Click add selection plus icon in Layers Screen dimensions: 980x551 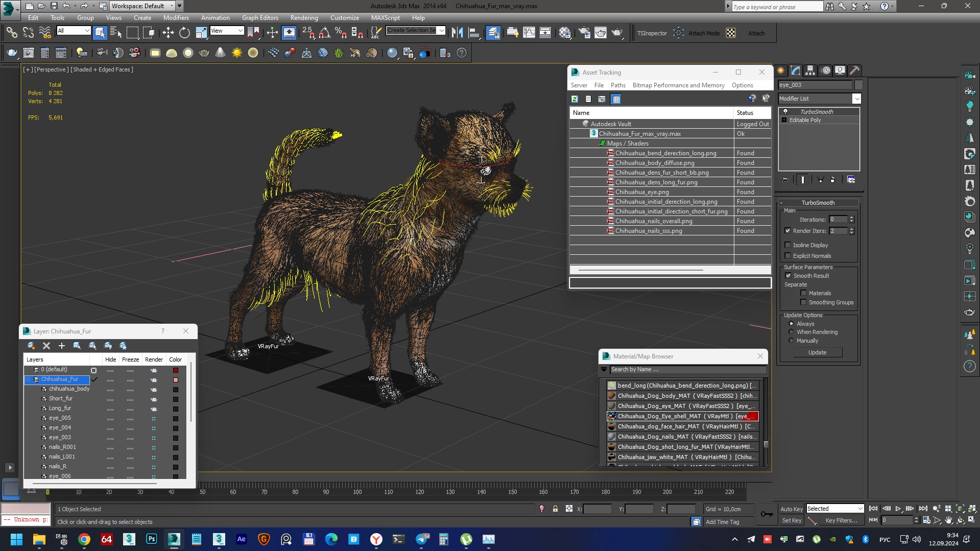pos(62,346)
